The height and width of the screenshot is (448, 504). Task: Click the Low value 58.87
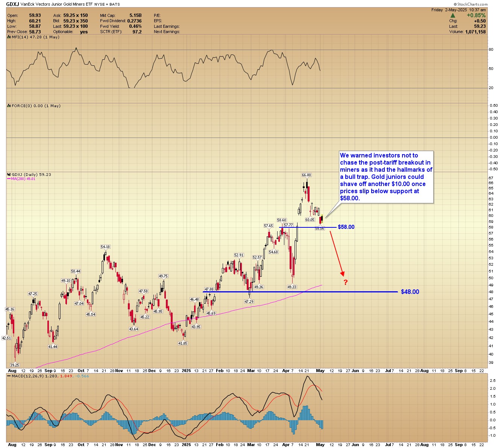point(35,26)
